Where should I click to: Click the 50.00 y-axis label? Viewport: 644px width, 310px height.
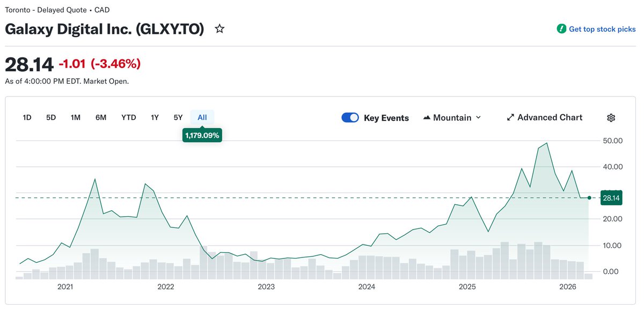612,141
